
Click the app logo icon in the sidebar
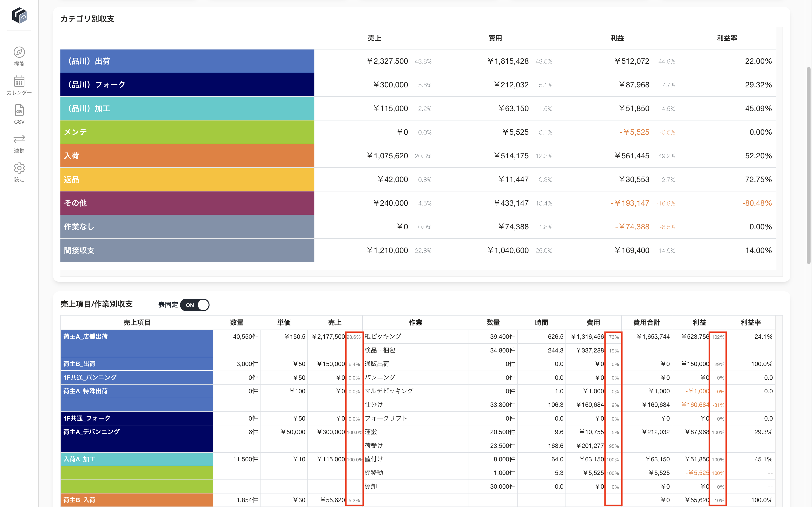(19, 15)
